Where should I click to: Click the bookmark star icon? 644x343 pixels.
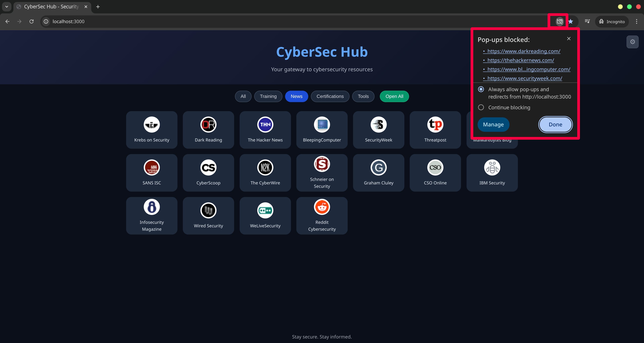pos(571,21)
